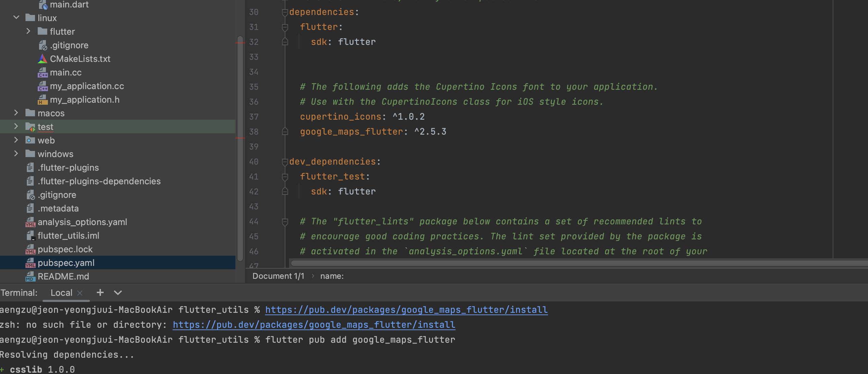Switch to the Local terminal tab
This screenshot has height=374, width=868.
click(x=61, y=293)
